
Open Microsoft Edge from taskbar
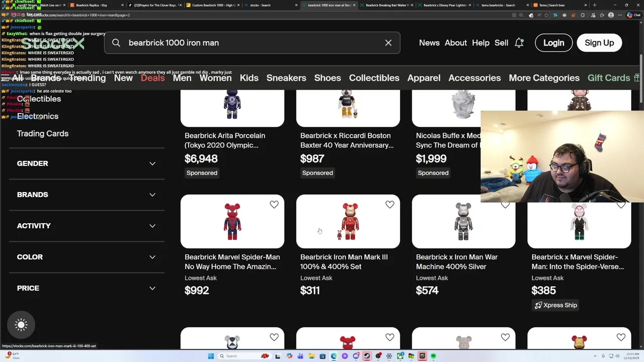coord(334,356)
